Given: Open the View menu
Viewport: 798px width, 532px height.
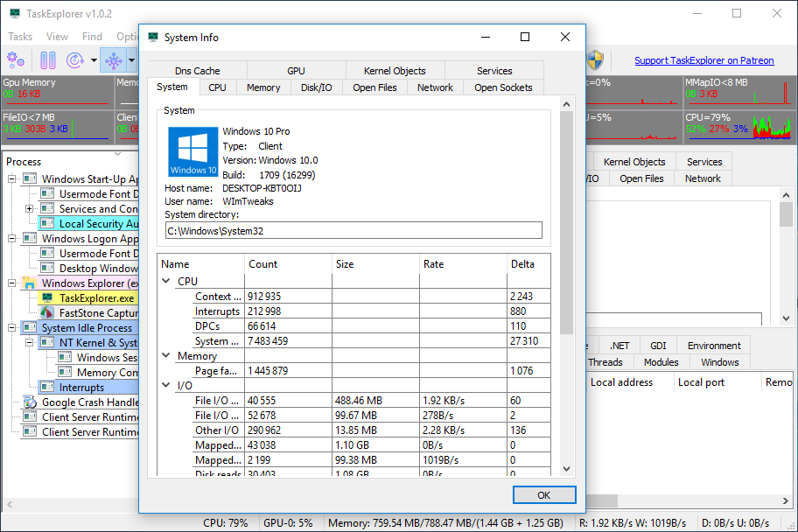Looking at the screenshot, I should click(57, 37).
